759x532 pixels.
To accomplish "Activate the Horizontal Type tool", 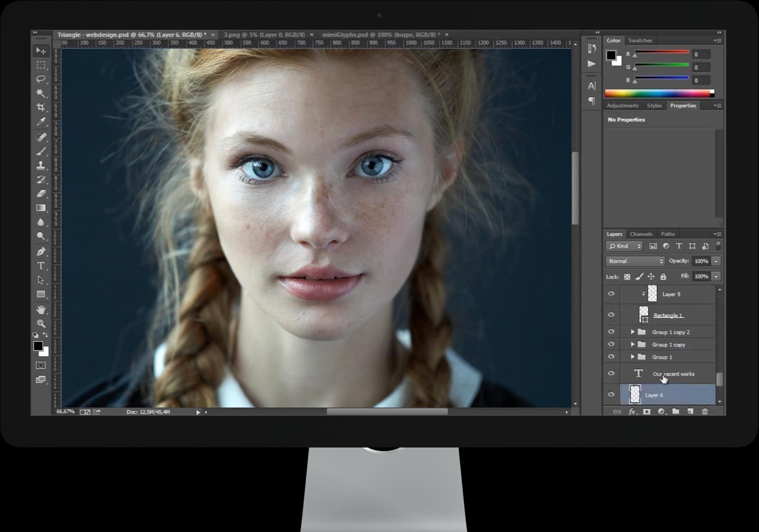I will click(x=41, y=266).
